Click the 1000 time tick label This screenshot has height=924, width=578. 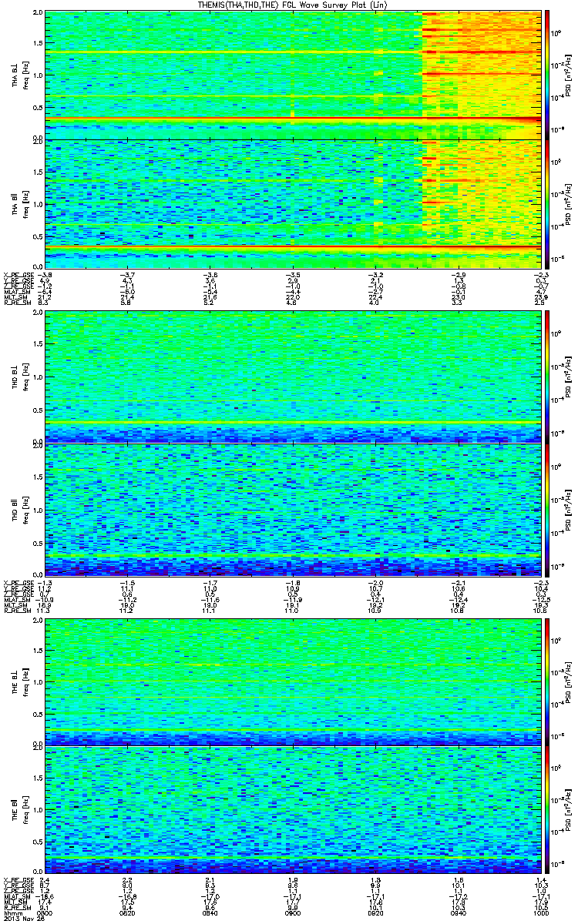click(541, 912)
